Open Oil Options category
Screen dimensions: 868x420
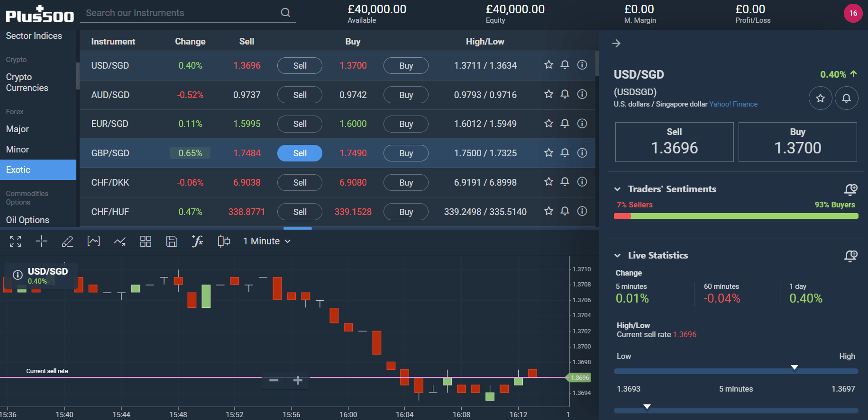pos(27,220)
